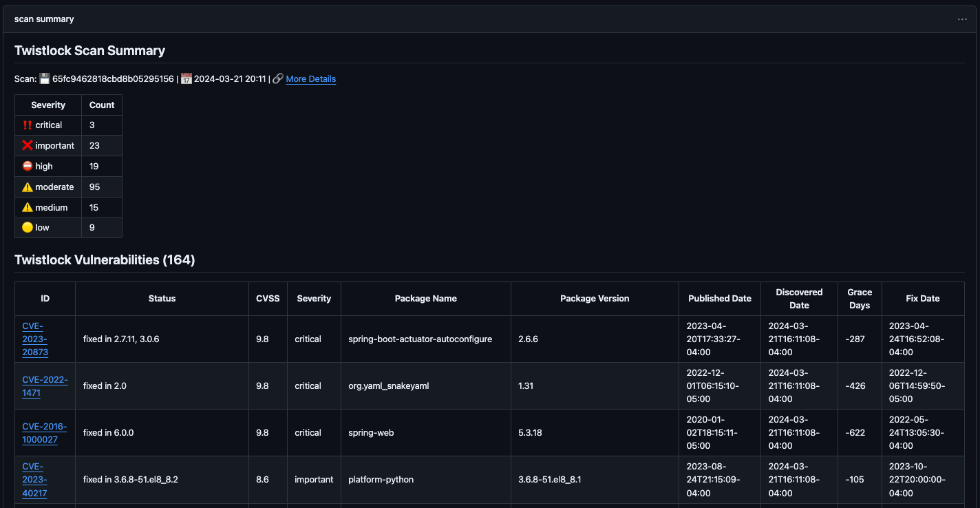Open the CVE-2023-20873 vulnerability link
The width and height of the screenshot is (980, 508).
click(34, 339)
